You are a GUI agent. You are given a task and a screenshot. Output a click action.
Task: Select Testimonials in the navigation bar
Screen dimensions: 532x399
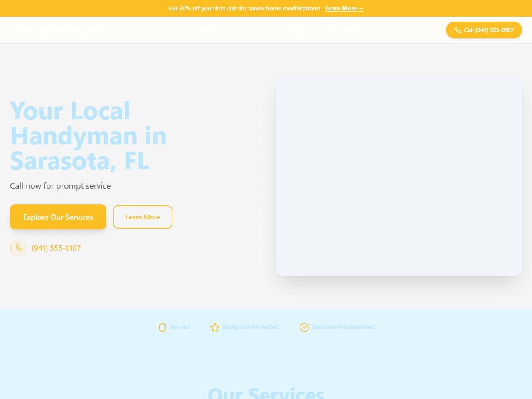pyautogui.click(x=283, y=30)
